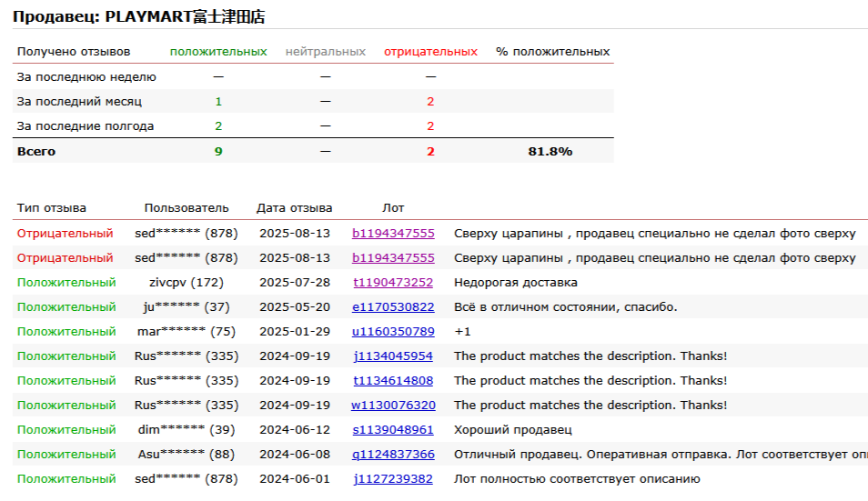868x501 pixels.
Task: Click the topmost b1194347555 lot link
Action: point(393,234)
